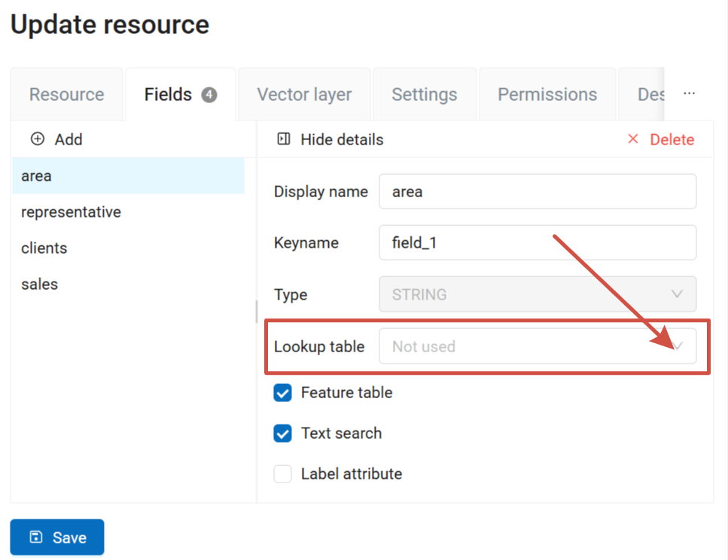Switch to the Resource tab
The height and width of the screenshot is (560, 728).
coord(66,95)
